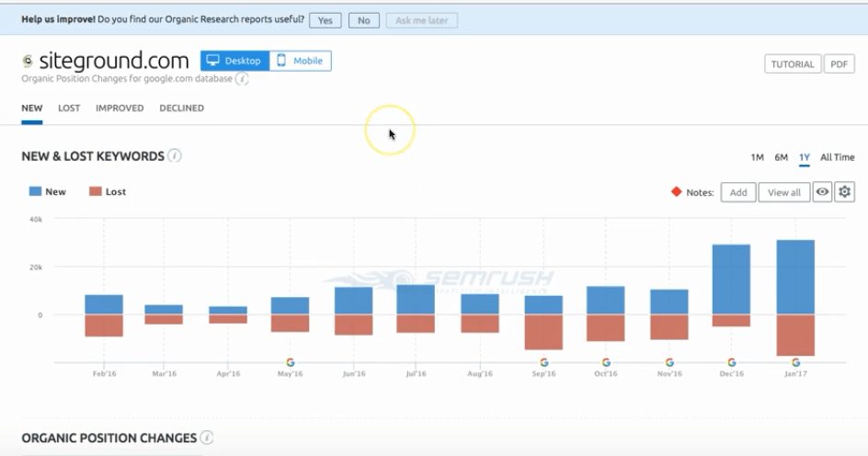Open info icon next to google.com database
868x456 pixels.
point(242,79)
